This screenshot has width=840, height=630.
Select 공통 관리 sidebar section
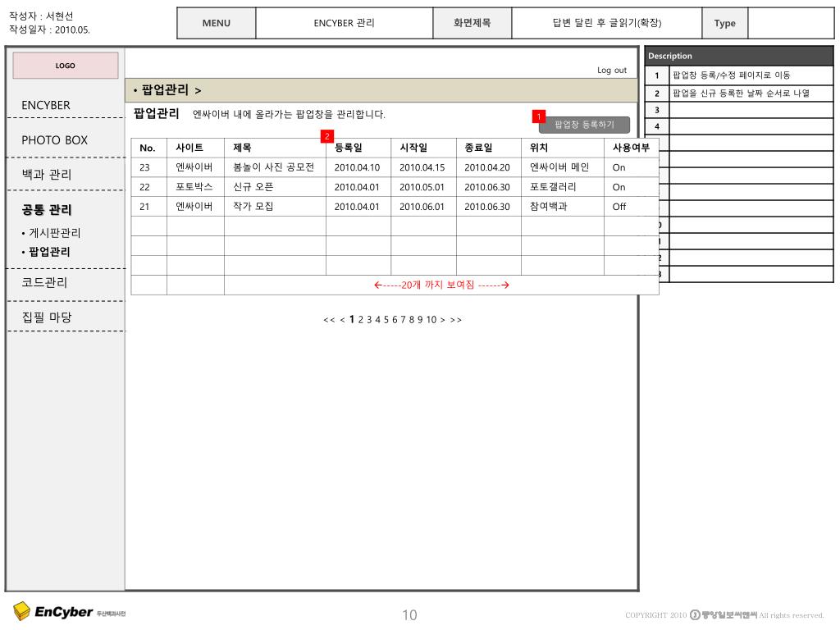[x=47, y=209]
